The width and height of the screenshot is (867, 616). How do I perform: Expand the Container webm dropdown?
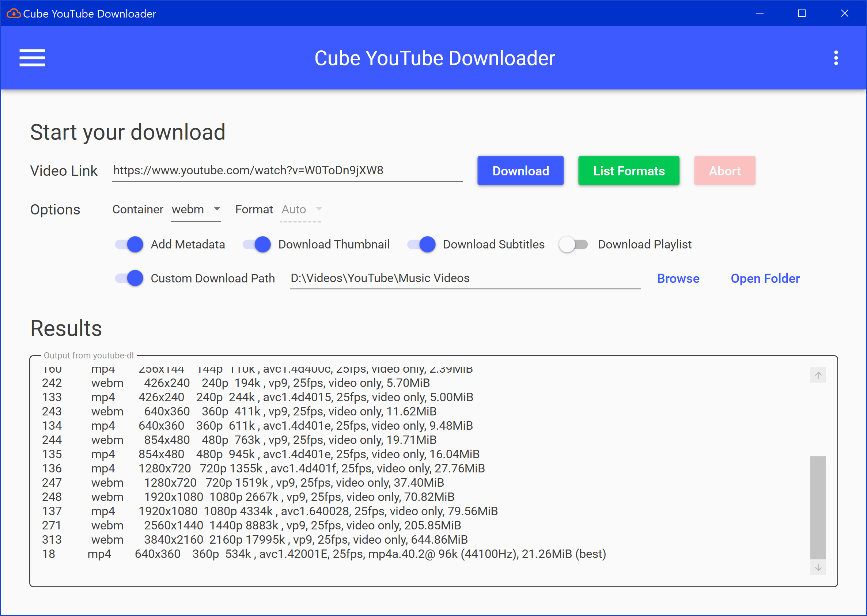(x=196, y=209)
